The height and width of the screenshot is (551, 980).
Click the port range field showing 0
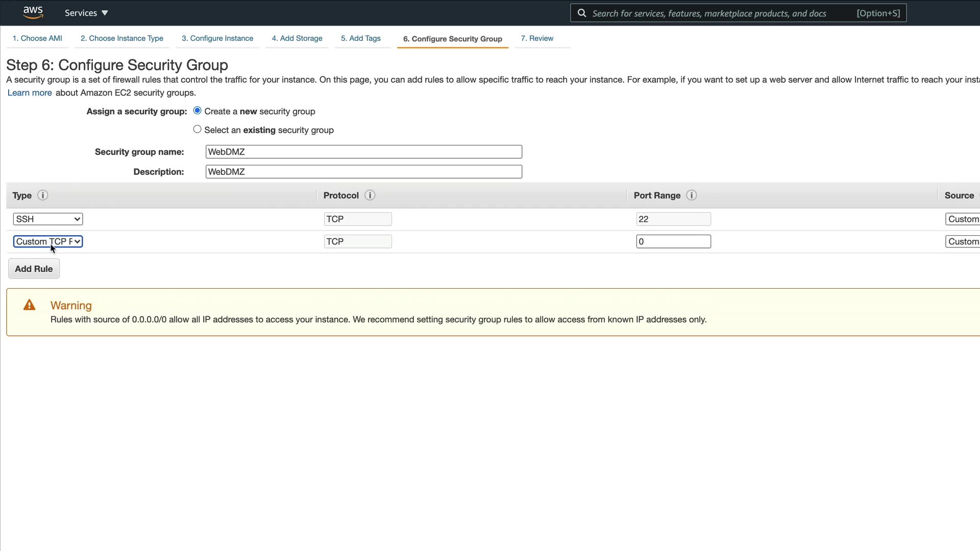tap(673, 241)
